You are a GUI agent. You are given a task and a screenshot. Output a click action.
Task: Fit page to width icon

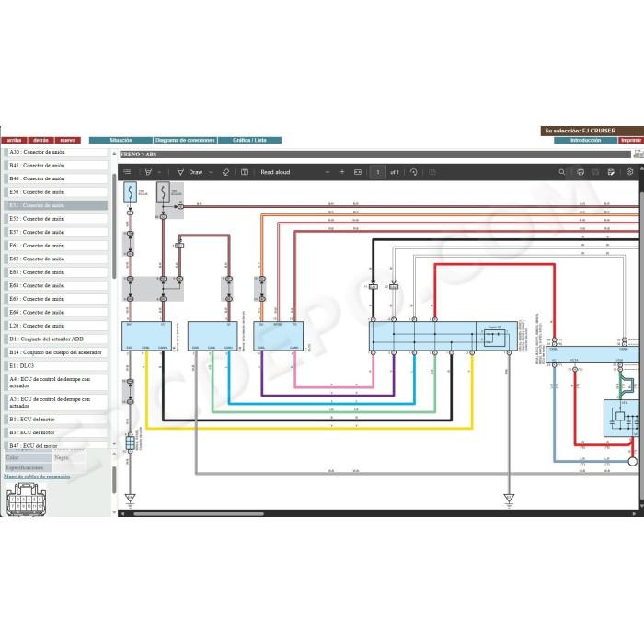358,172
